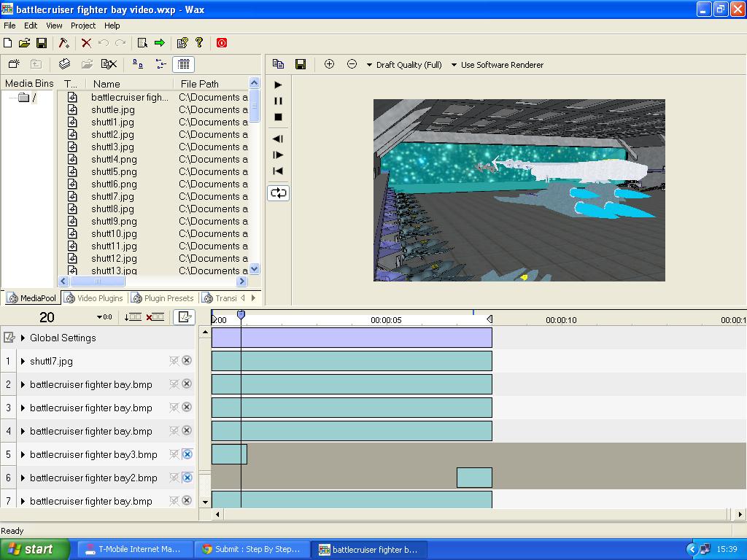747x560 pixels.
Task: Enable loop playback in the preview controls
Action: (x=278, y=192)
